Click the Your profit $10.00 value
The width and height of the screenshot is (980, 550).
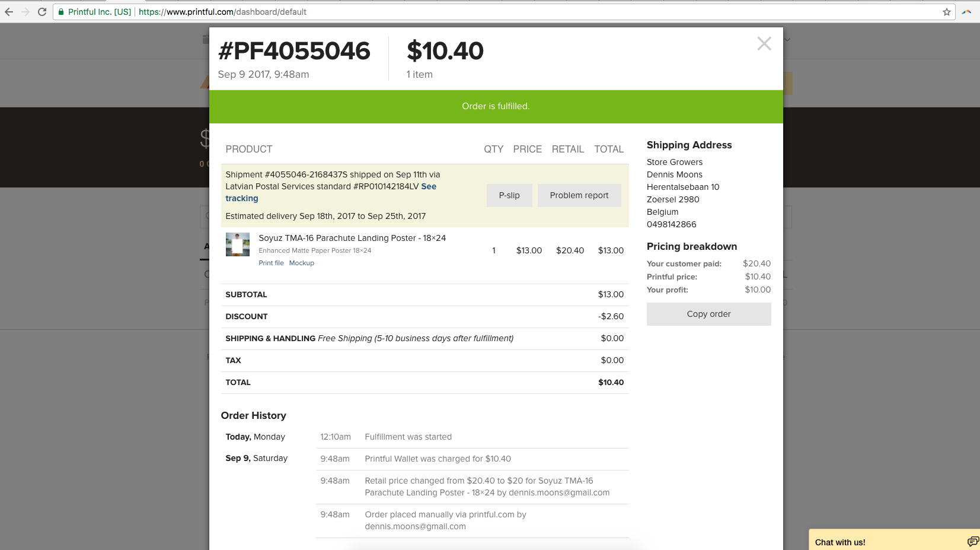click(758, 290)
